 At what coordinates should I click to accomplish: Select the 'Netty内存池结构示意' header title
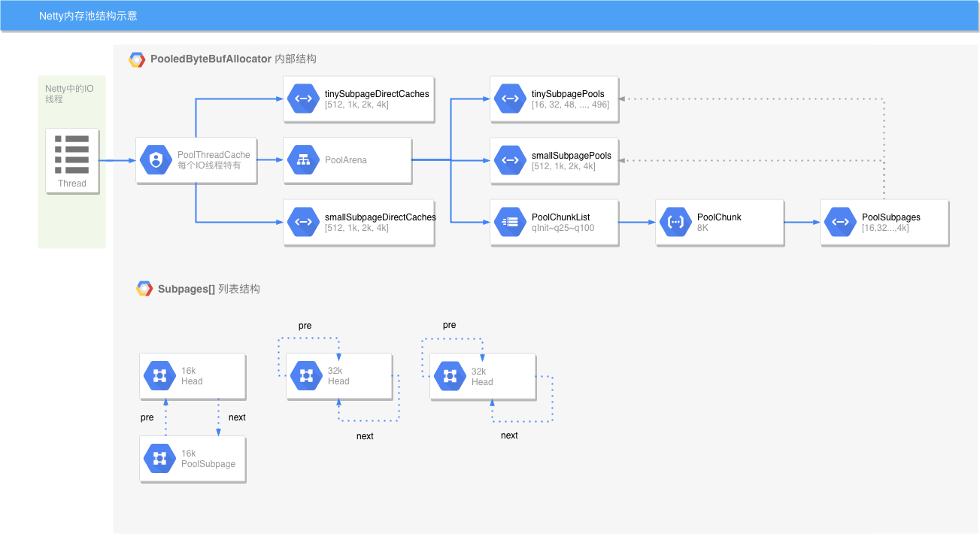(x=88, y=16)
